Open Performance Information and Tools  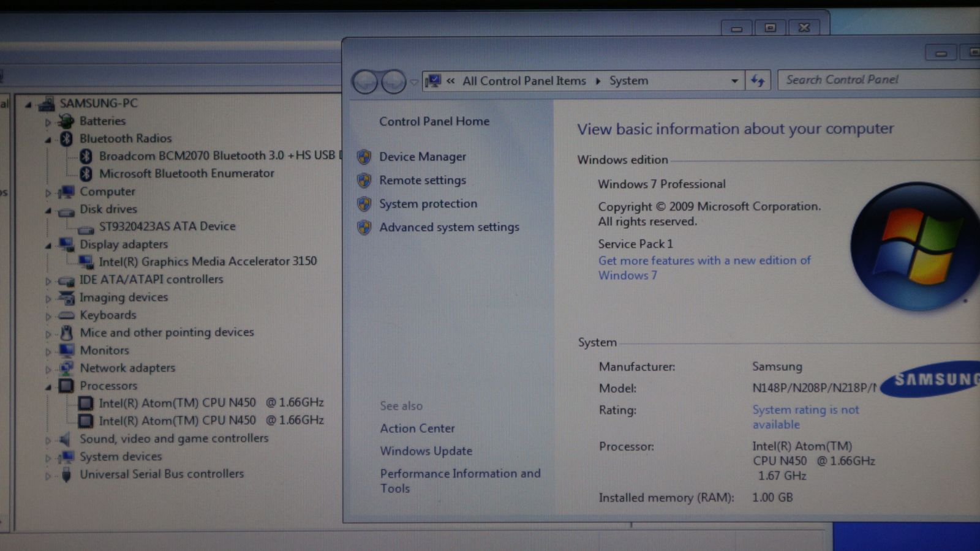460,481
